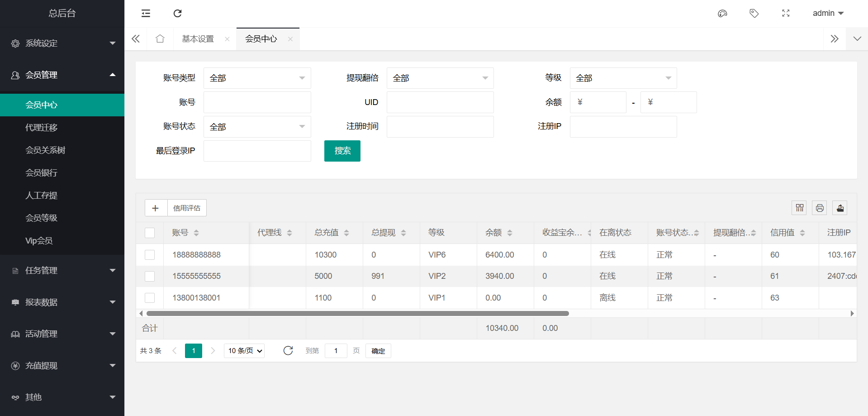
Task: Click the tag note icon in header
Action: [x=754, y=13]
